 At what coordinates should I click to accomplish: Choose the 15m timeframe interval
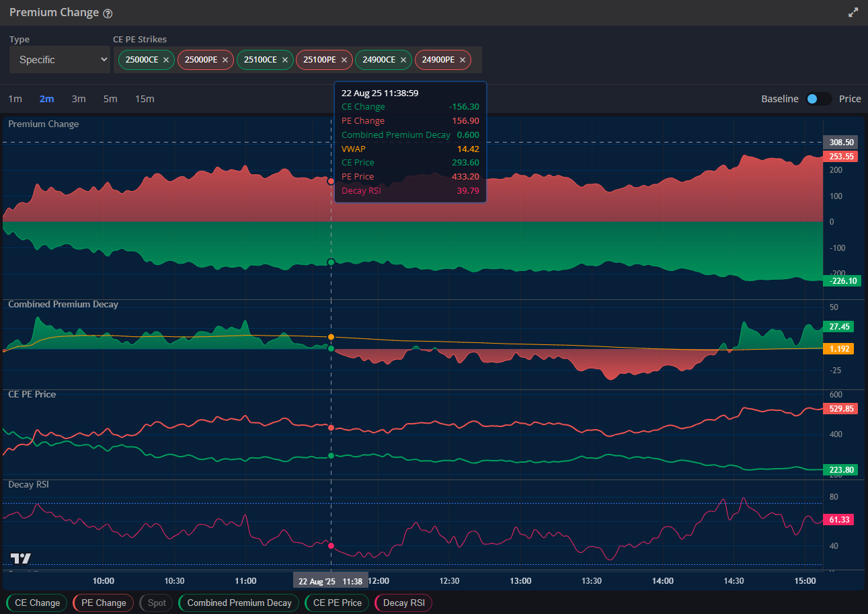click(x=145, y=99)
